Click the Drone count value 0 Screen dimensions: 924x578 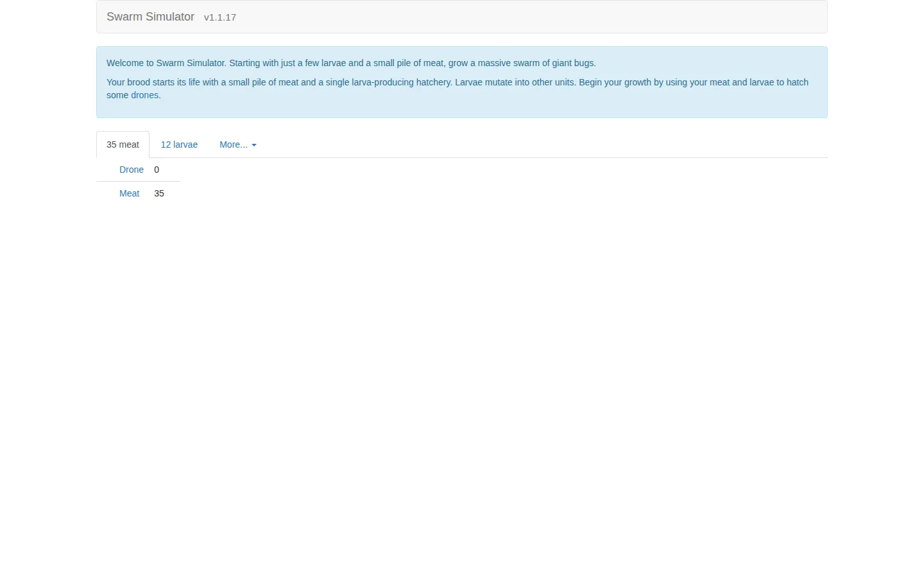[x=157, y=170]
